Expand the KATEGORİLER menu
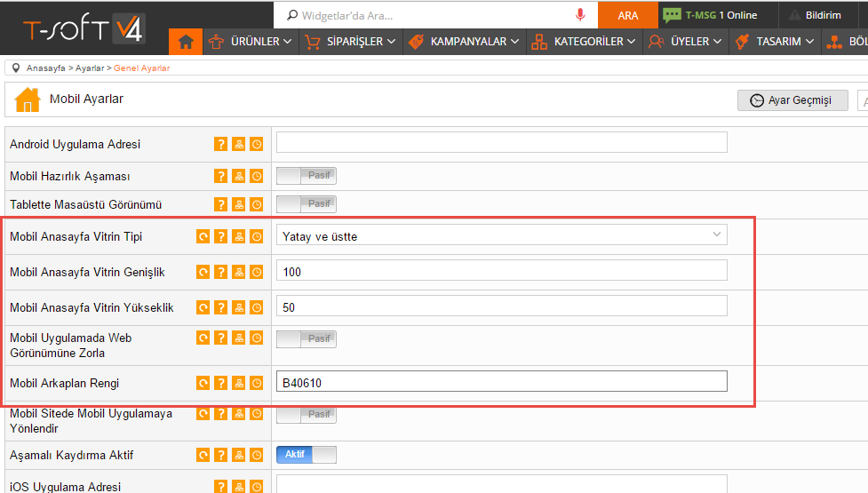 584,42
